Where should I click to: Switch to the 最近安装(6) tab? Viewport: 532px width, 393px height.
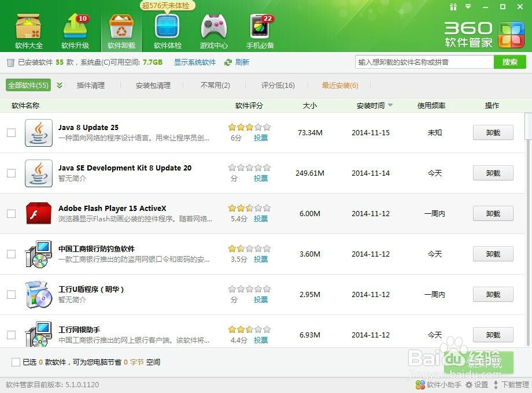[x=340, y=86]
